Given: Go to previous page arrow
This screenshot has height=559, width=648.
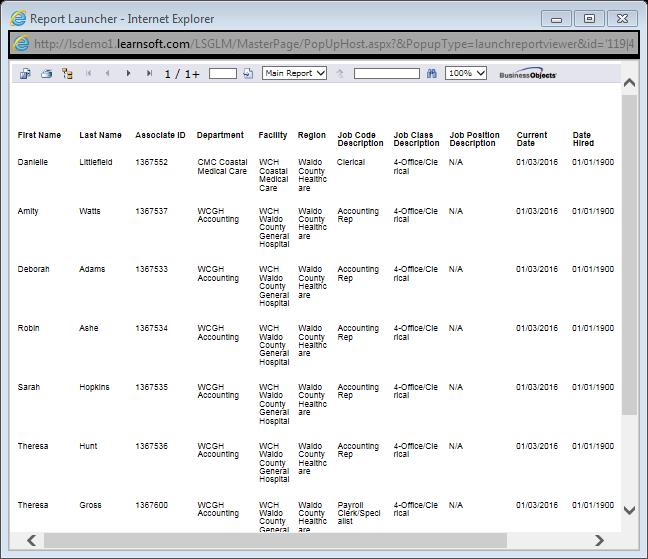Looking at the screenshot, I should pyautogui.click(x=108, y=74).
